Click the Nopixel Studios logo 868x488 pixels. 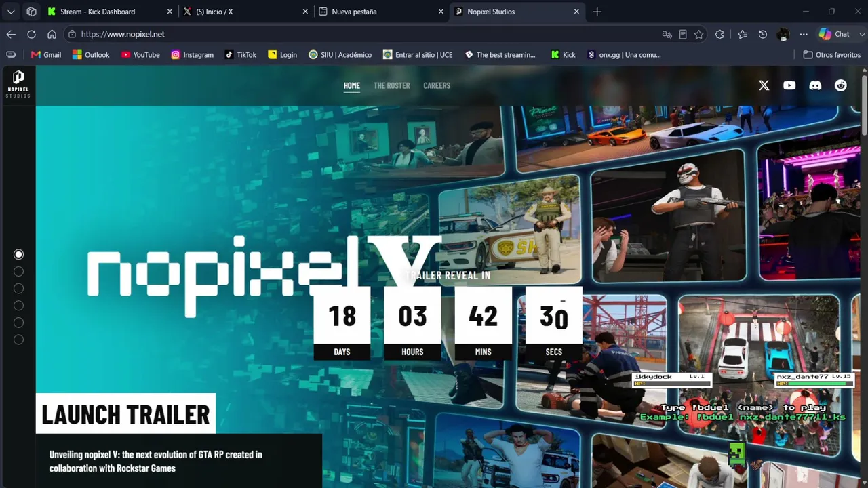18,84
